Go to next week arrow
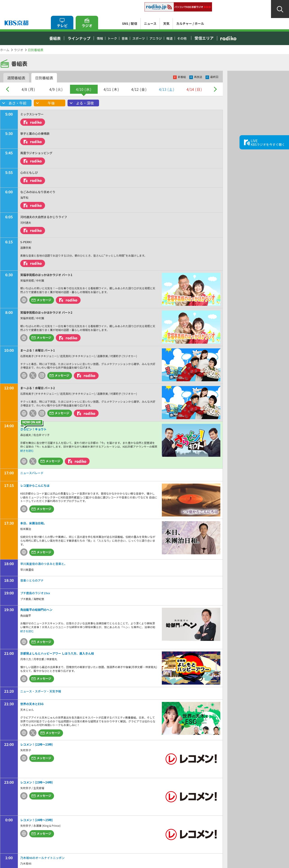289x868 pixels. (215, 89)
